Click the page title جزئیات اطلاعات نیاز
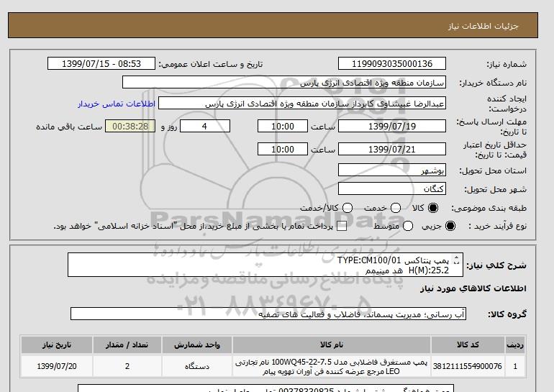Image resolution: width=554 pixels, height=392 pixels. pos(483,26)
